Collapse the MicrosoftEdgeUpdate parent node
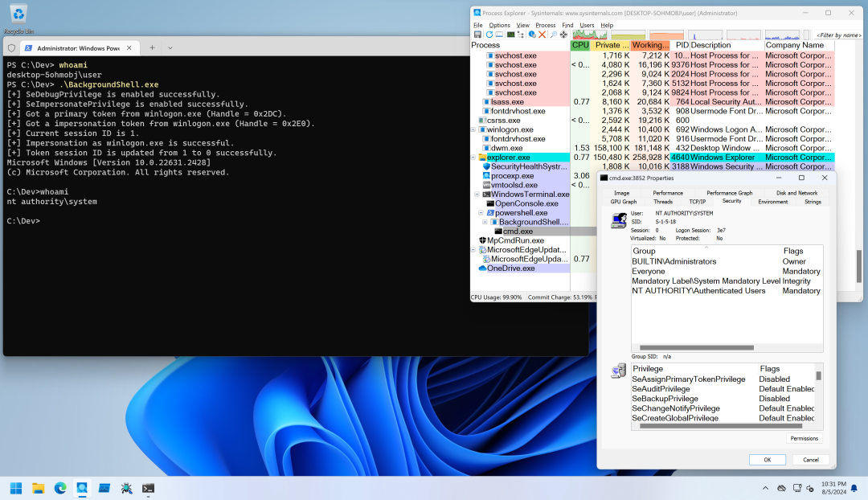Image resolution: width=868 pixels, height=500 pixels. click(x=473, y=250)
